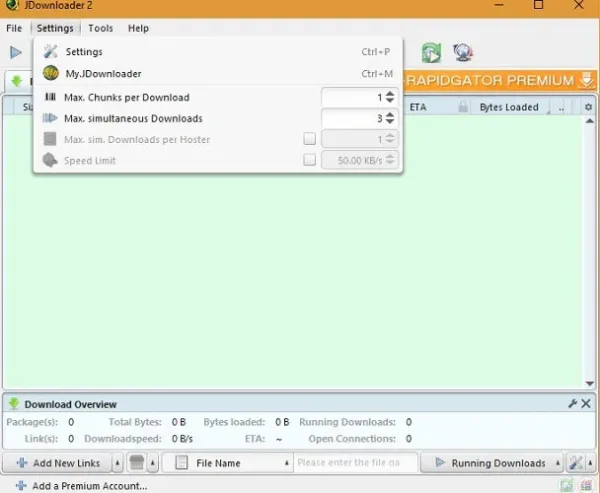The image size is (600, 493).
Task: Click the bottom-right settings tools icon
Action: [x=576, y=463]
